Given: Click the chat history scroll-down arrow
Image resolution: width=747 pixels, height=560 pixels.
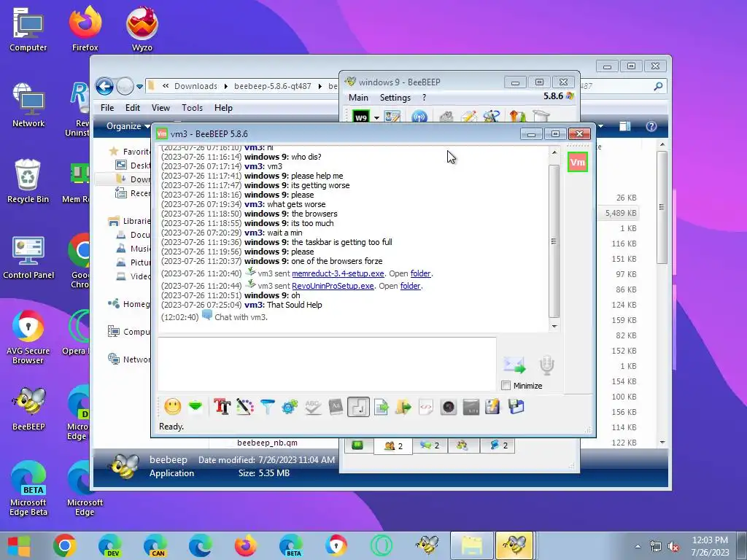Looking at the screenshot, I should click(x=554, y=326).
